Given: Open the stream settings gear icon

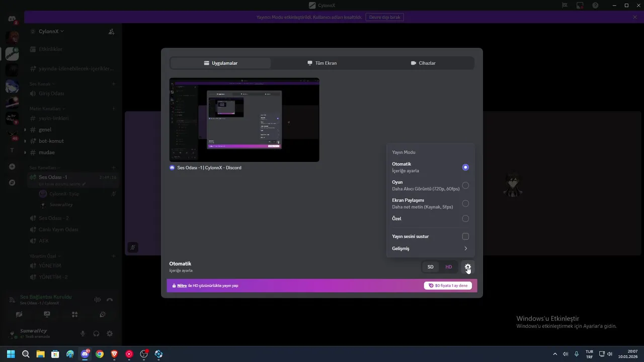Looking at the screenshot, I should click(467, 267).
